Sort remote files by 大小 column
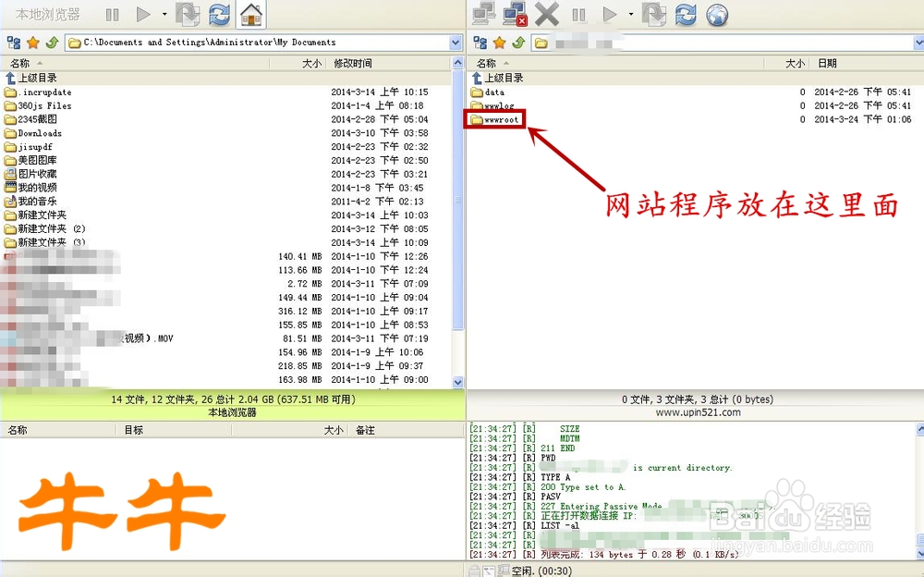 795,63
